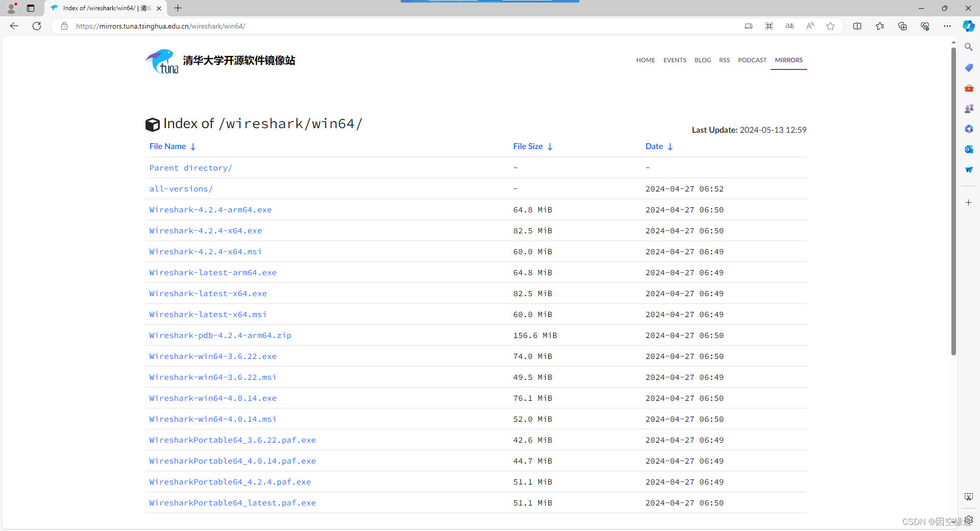Image resolution: width=980 pixels, height=531 pixels.
Task: Download Wireshark-latest-x64.exe
Action: click(208, 294)
